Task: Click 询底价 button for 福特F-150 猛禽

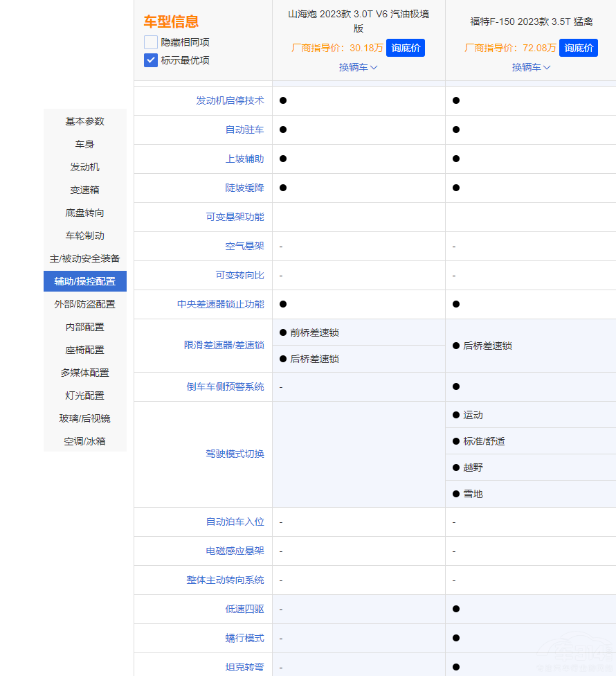Action: tap(578, 48)
